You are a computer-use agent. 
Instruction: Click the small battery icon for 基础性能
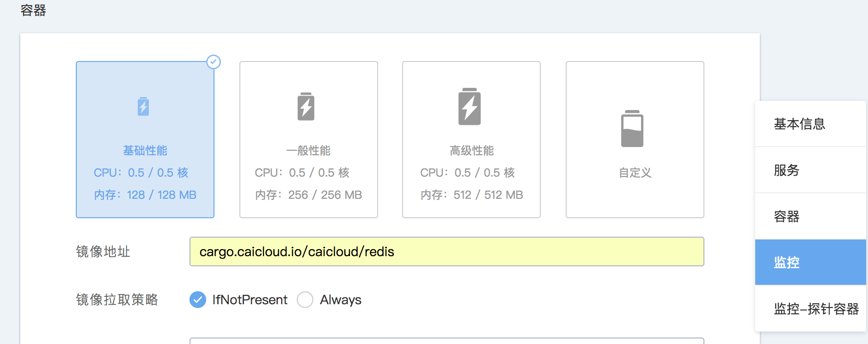tap(143, 106)
